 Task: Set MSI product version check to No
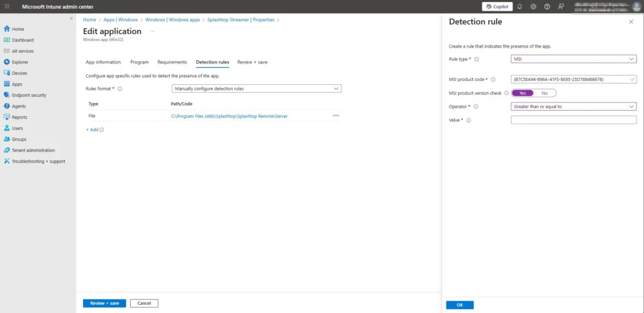(545, 93)
